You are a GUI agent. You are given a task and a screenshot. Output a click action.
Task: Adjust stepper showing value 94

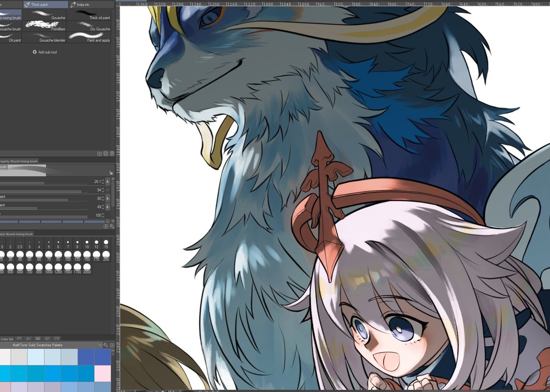click(103, 190)
